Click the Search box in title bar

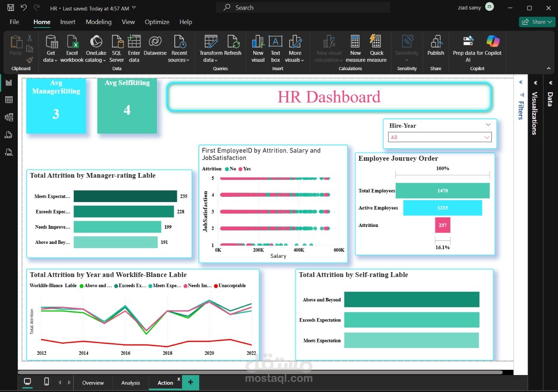pos(303,7)
